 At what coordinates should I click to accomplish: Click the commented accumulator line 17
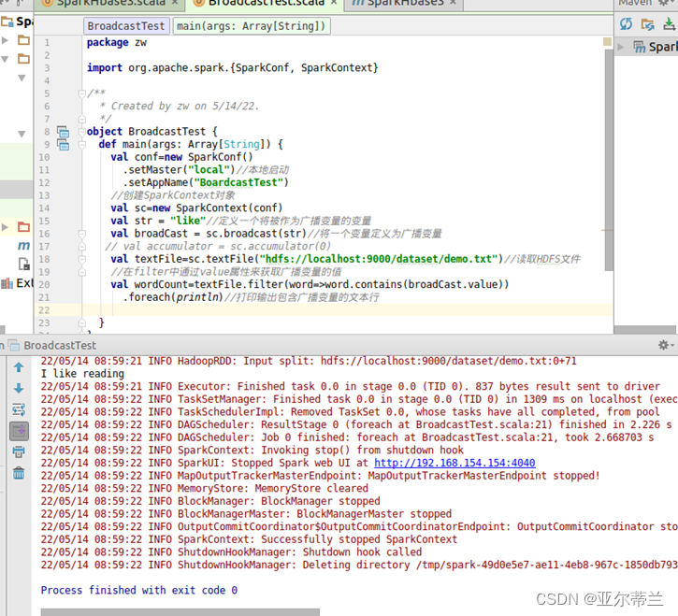218,247
